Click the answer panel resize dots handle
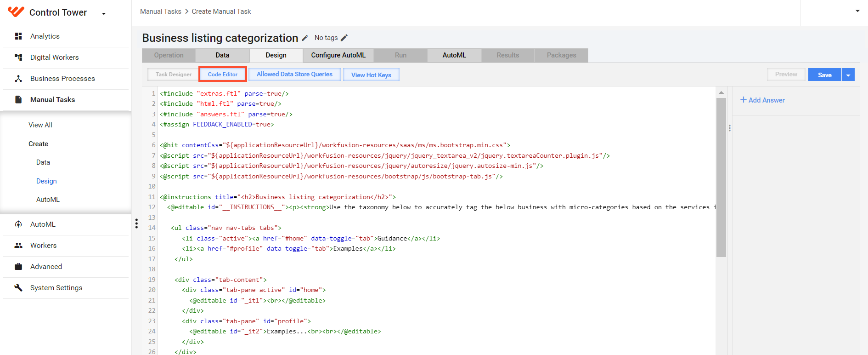Viewport: 868px width, 355px height. pos(729,128)
